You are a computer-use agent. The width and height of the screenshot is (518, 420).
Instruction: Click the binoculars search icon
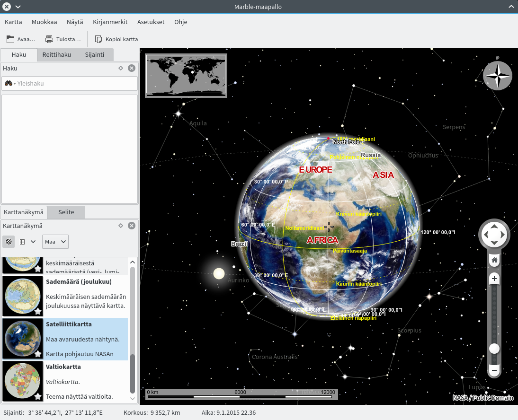pyautogui.click(x=9, y=84)
